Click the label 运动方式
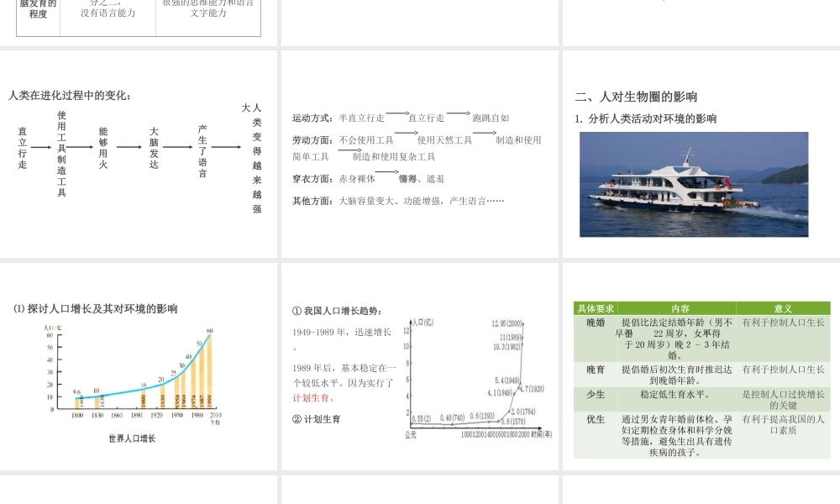The width and height of the screenshot is (840, 504). [311, 118]
